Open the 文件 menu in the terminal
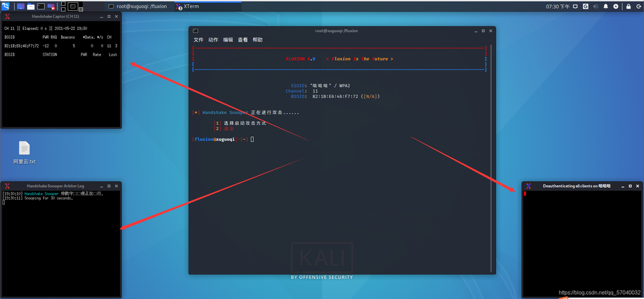 (x=198, y=40)
